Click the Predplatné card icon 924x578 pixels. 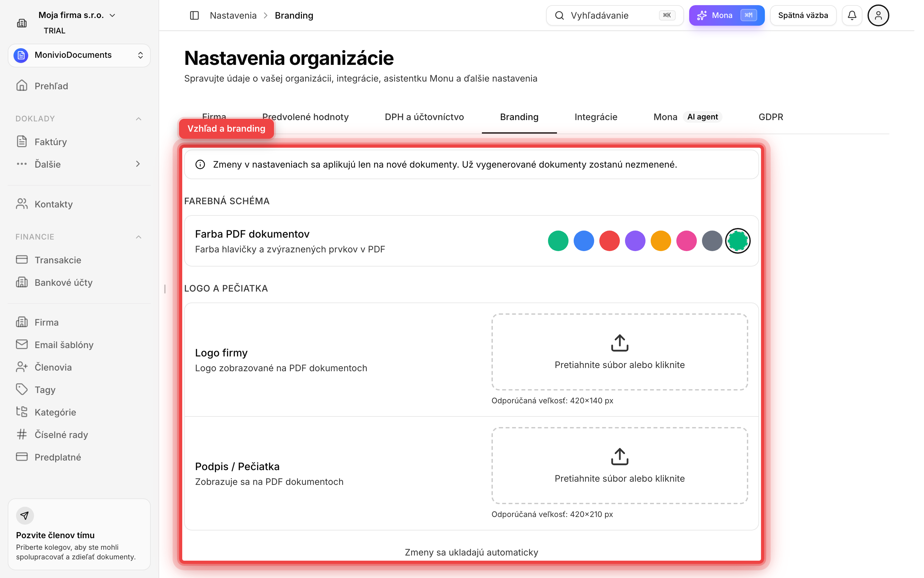click(22, 457)
